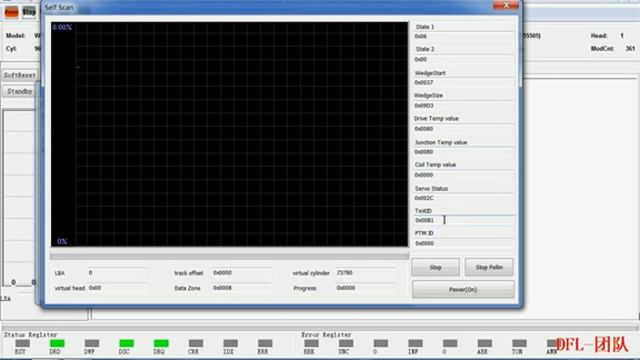Click the WedgeSize value field
Screen dimensions: 640x360
pyautogui.click(x=464, y=105)
